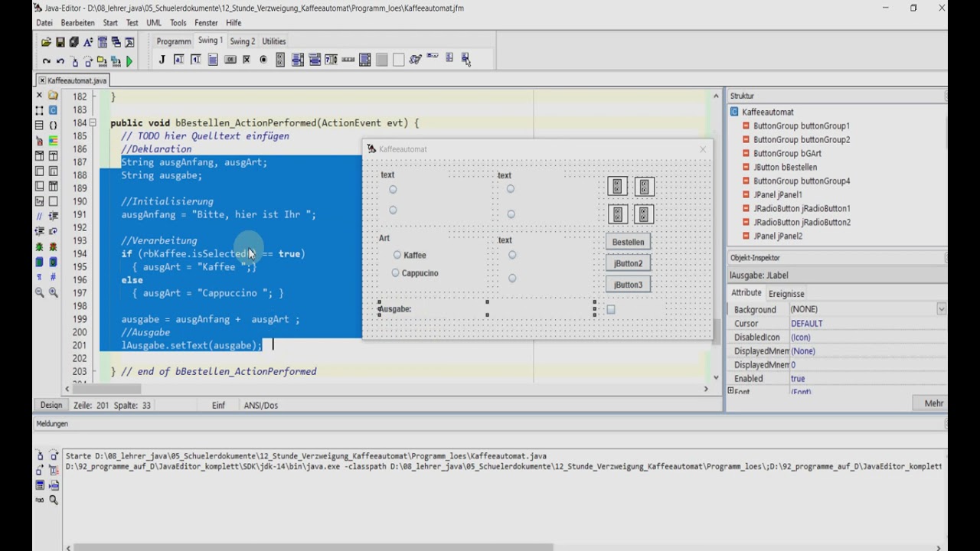Select the Turtle component icon

click(416, 59)
